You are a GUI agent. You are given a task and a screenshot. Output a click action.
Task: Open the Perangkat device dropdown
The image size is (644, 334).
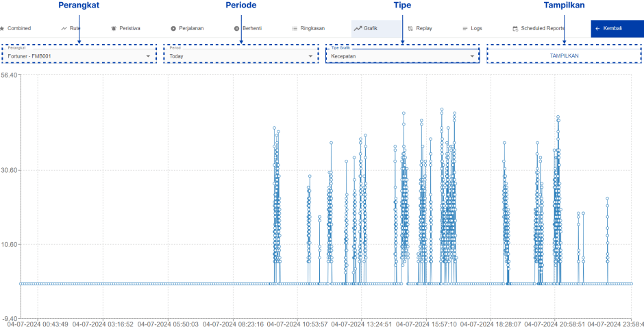pos(148,56)
